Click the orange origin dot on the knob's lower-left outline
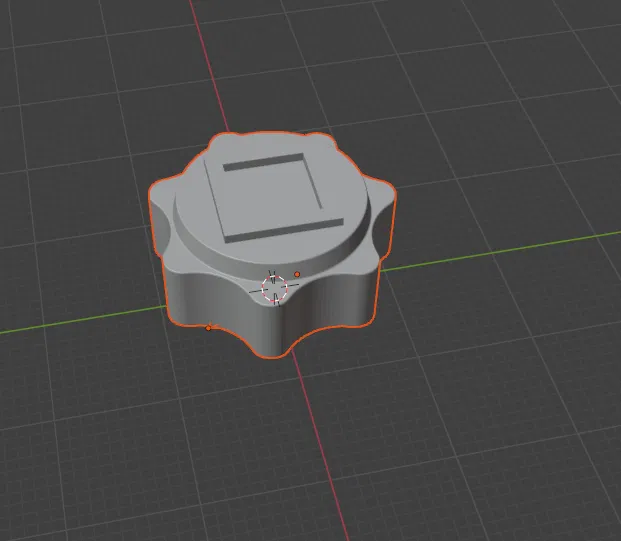621x541 pixels. click(208, 328)
